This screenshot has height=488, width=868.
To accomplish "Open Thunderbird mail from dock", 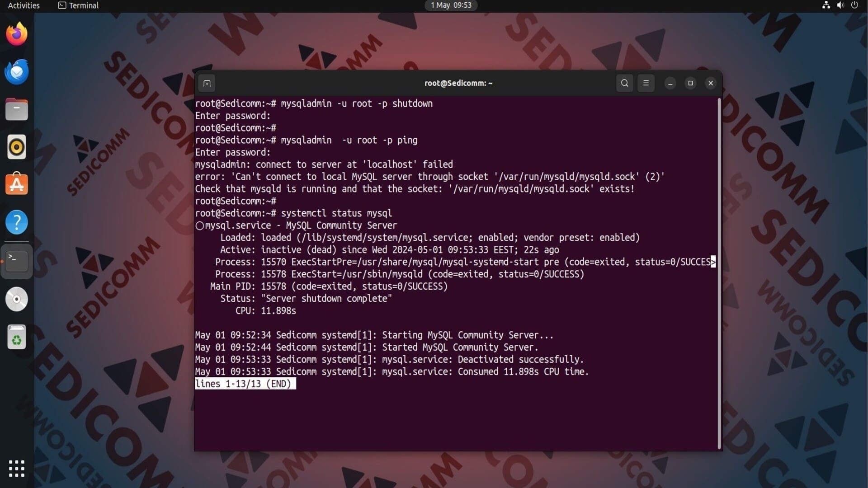I will coord(17,72).
